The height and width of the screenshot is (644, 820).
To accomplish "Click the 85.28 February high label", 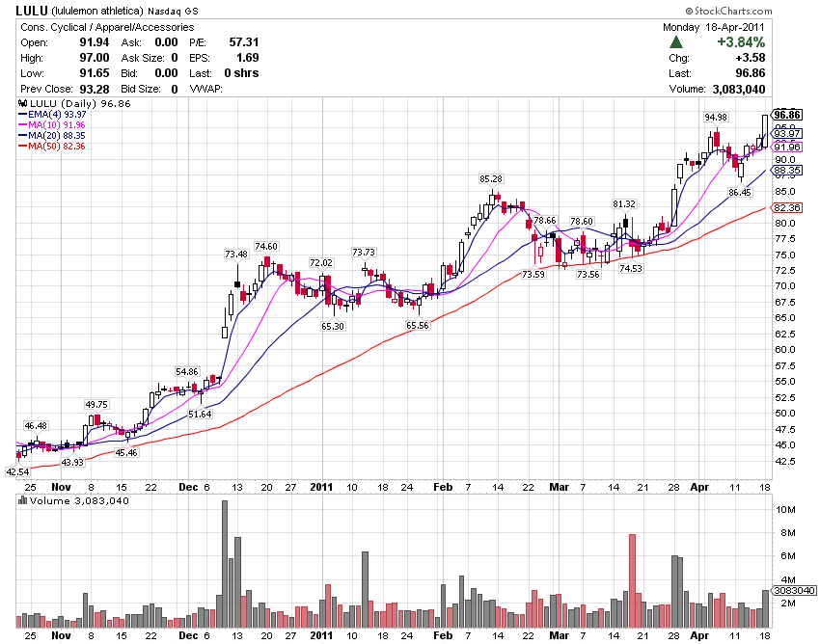I will click(x=490, y=178).
